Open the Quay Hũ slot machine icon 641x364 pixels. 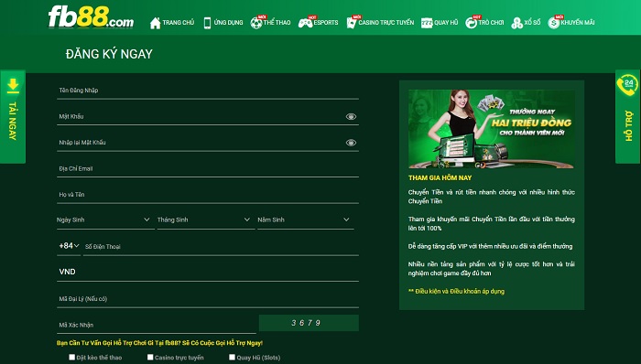tap(427, 23)
